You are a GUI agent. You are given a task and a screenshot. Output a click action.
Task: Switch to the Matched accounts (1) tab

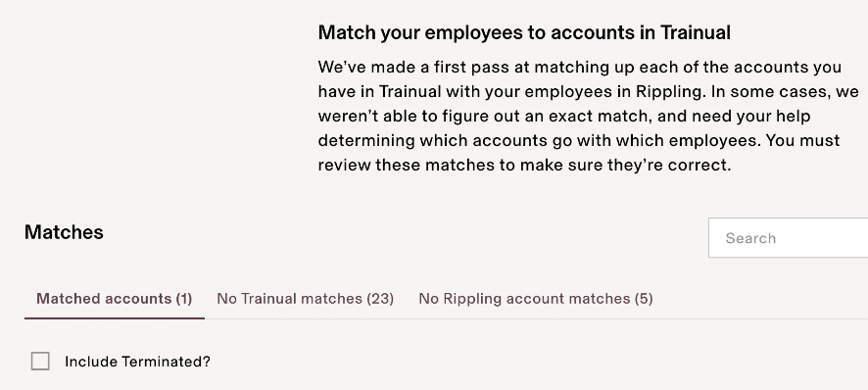tap(114, 299)
